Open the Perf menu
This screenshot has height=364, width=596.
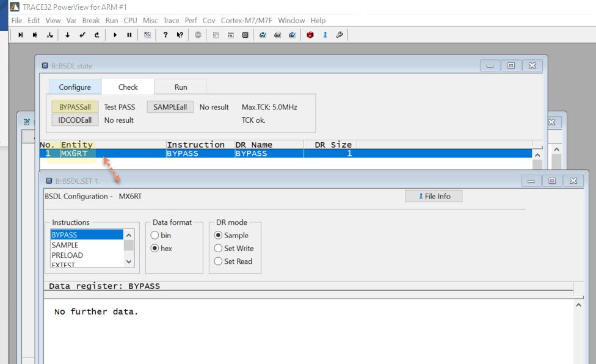pos(191,21)
